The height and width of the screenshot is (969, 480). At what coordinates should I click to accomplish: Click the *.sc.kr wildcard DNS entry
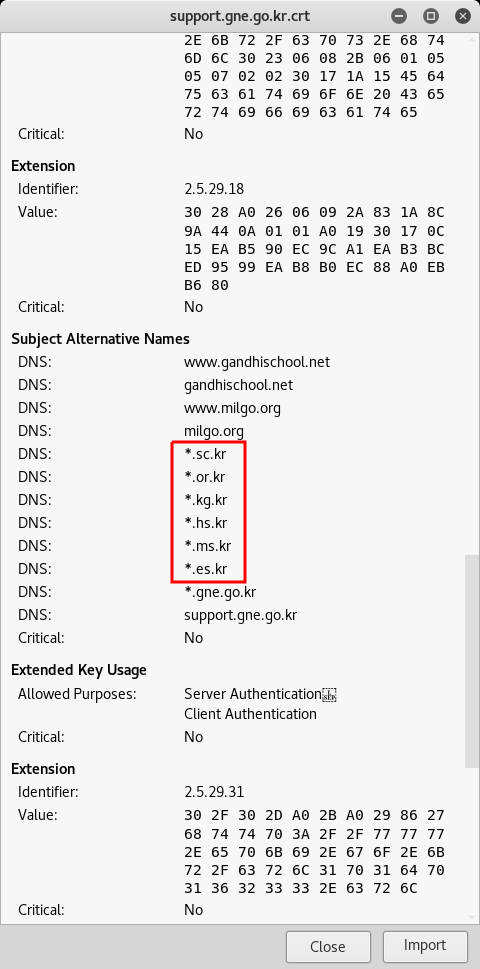click(205, 454)
